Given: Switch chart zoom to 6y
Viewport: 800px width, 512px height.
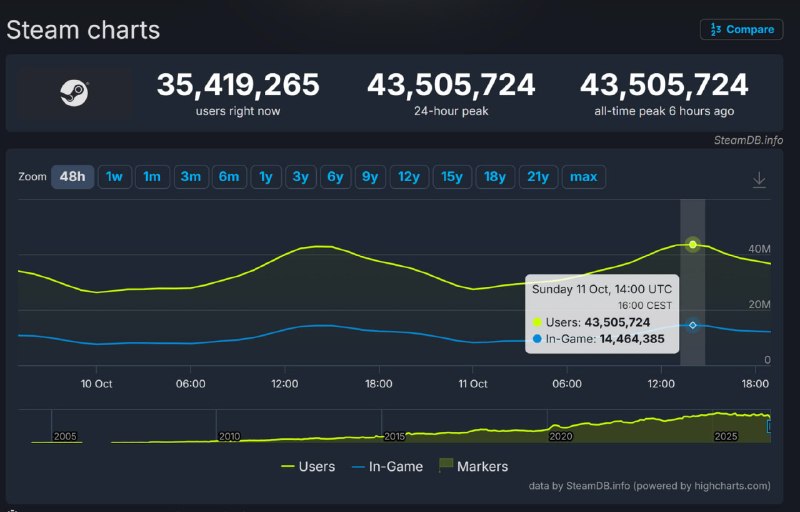Looking at the screenshot, I should tap(335, 177).
